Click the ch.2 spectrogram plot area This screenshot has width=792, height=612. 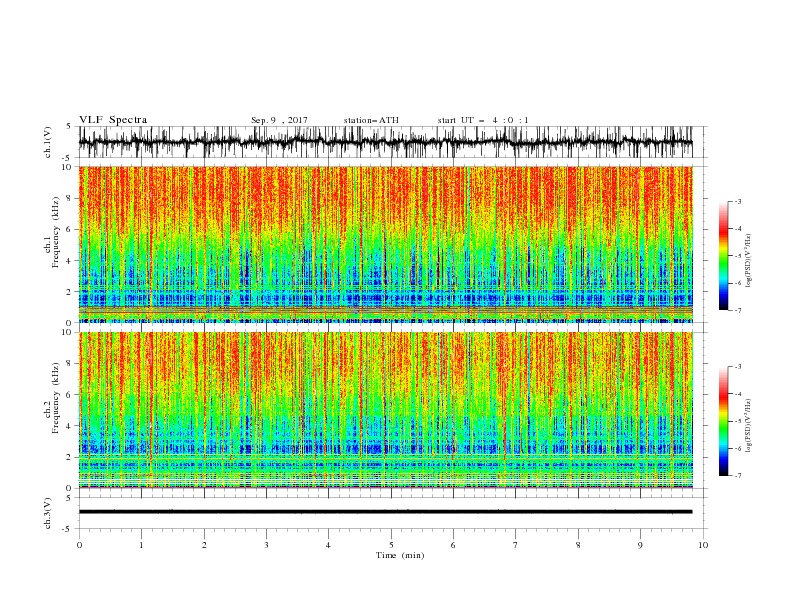click(385, 410)
